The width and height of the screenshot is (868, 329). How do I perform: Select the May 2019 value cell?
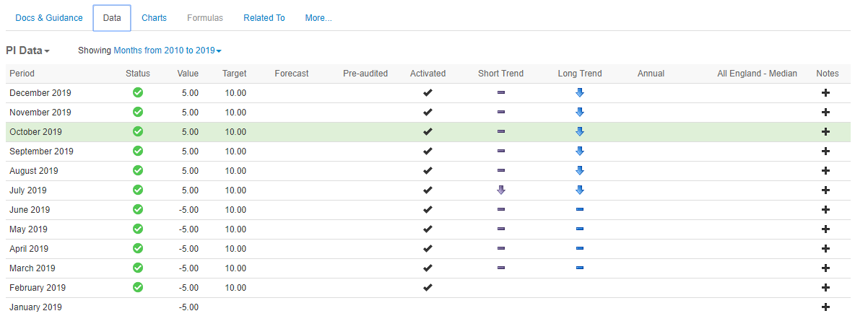[x=188, y=229]
